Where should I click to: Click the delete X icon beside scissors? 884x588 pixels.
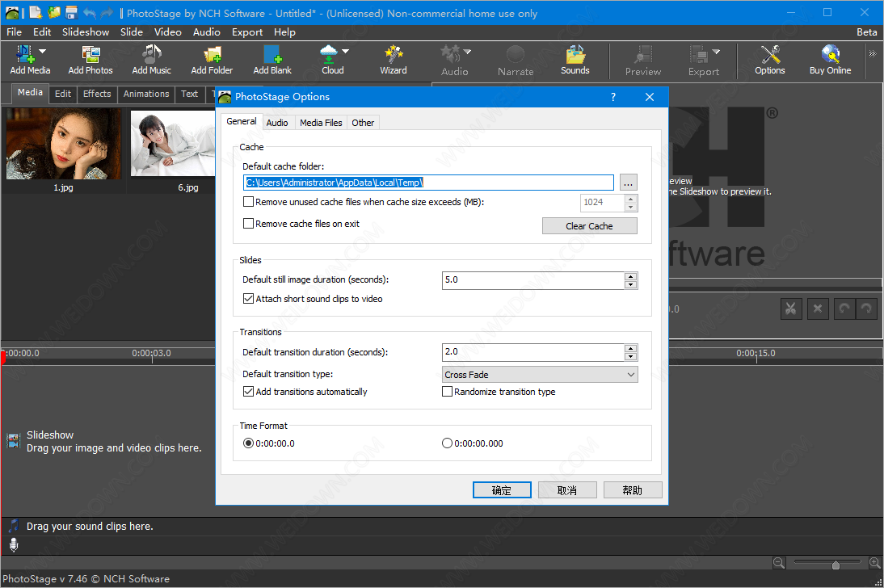(x=818, y=309)
